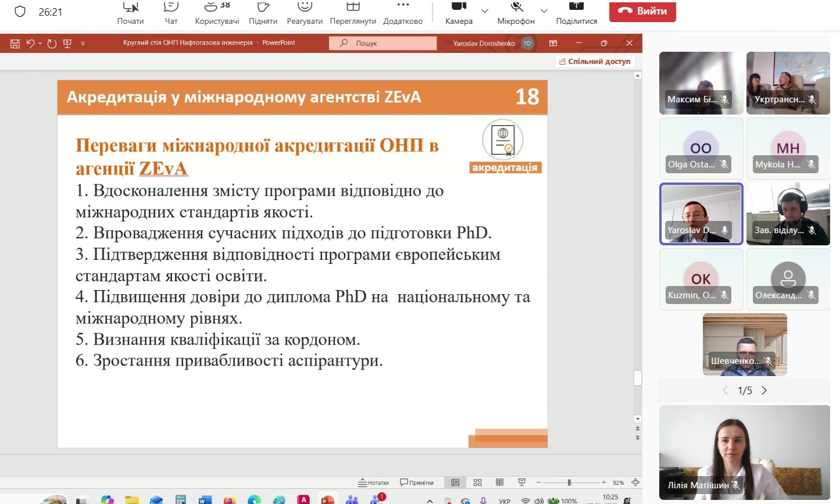Zoom out with minus button
This screenshot has width=840, height=504.
(538, 482)
